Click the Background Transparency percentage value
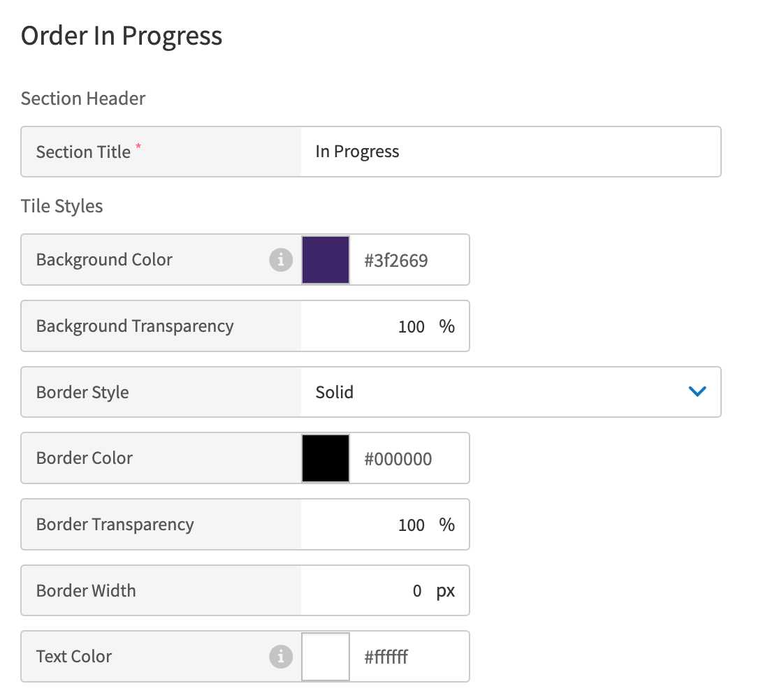763x700 pixels. [412, 326]
